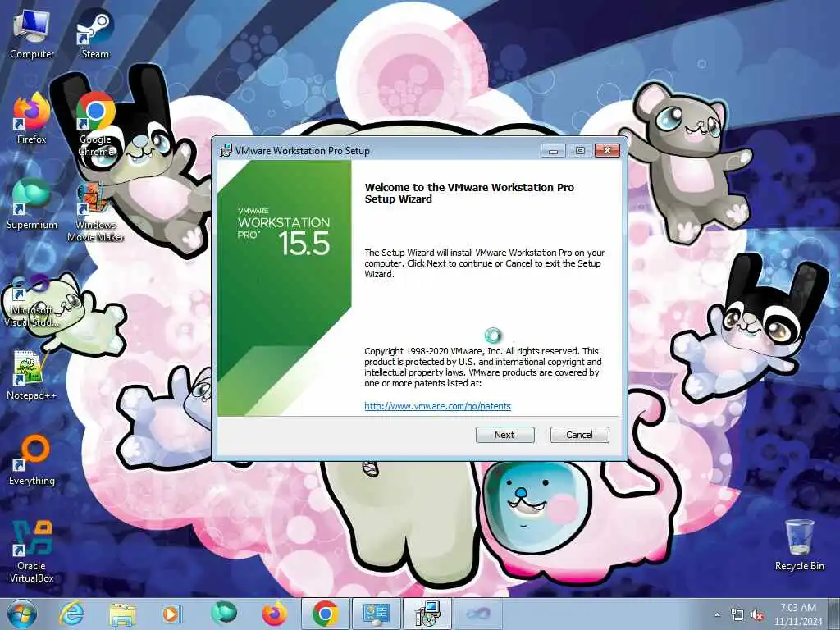
Task: Switch to the VMware installer taskbar item
Action: pyautogui.click(x=427, y=614)
